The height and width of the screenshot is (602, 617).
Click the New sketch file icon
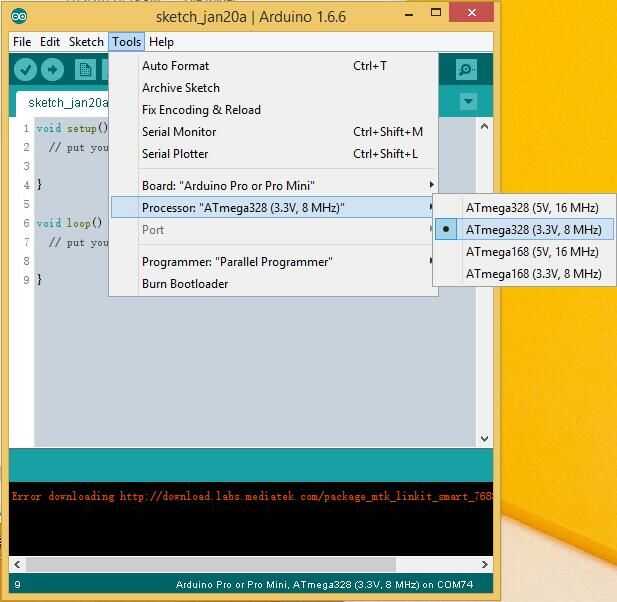pos(85,70)
